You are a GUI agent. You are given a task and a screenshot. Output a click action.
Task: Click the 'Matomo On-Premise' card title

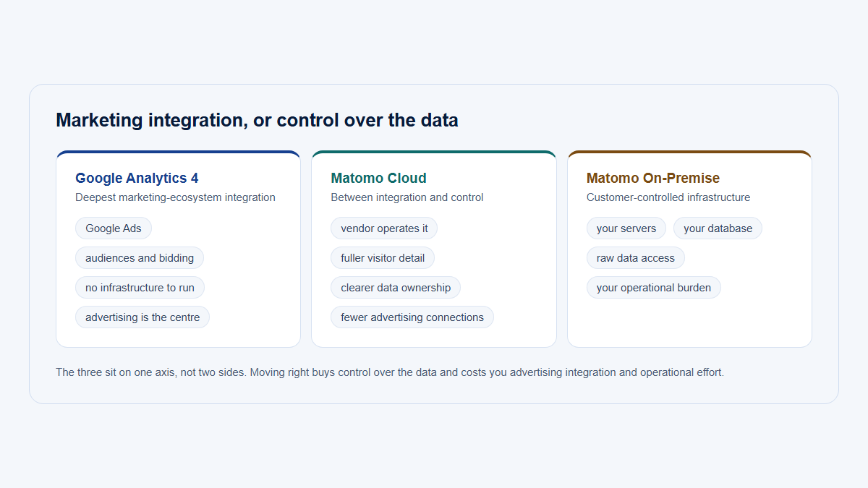tap(653, 178)
